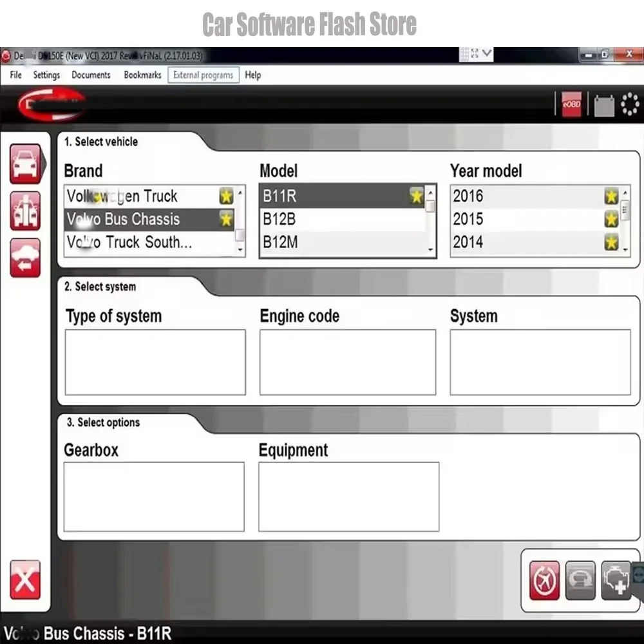This screenshot has height=644, width=644.
Task: Select B11R model
Action: [342, 196]
